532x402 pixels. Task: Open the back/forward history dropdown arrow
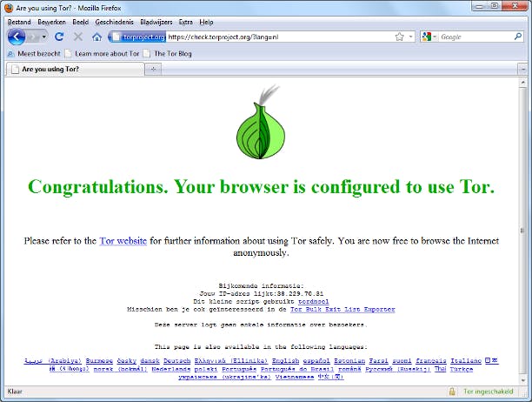[x=43, y=37]
